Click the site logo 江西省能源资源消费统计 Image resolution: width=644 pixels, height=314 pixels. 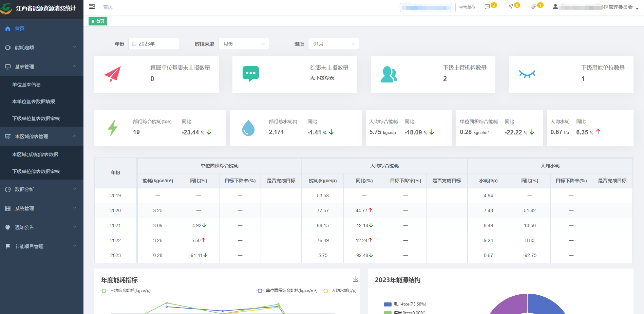42,8
